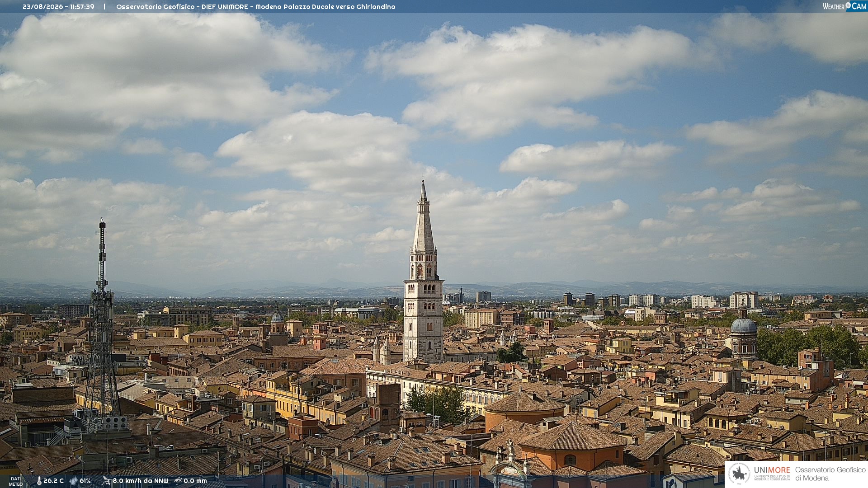Viewport: 868px width, 488px height.
Task: Click the humidity water drops icon
Action: pyautogui.click(x=74, y=481)
